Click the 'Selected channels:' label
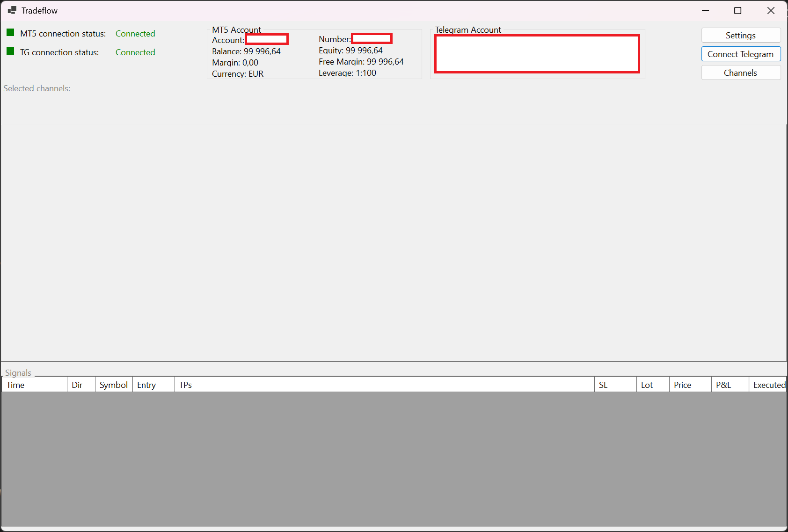The width and height of the screenshot is (788, 532). coord(36,88)
